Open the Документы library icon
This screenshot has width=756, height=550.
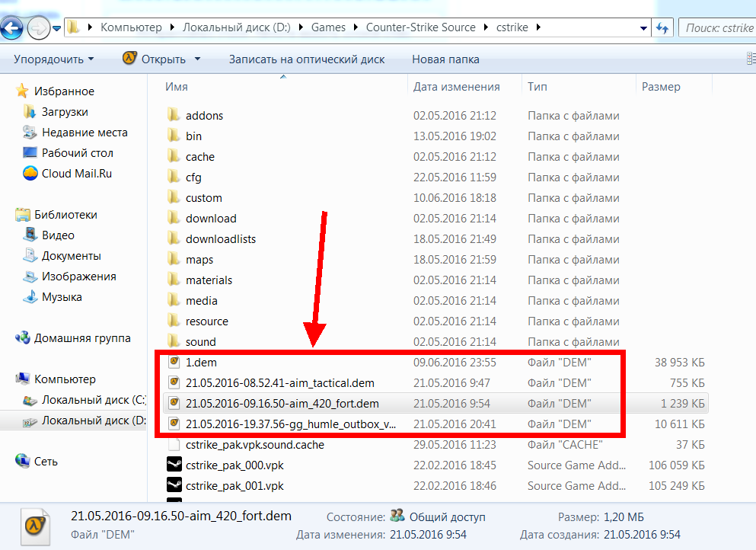[30, 256]
